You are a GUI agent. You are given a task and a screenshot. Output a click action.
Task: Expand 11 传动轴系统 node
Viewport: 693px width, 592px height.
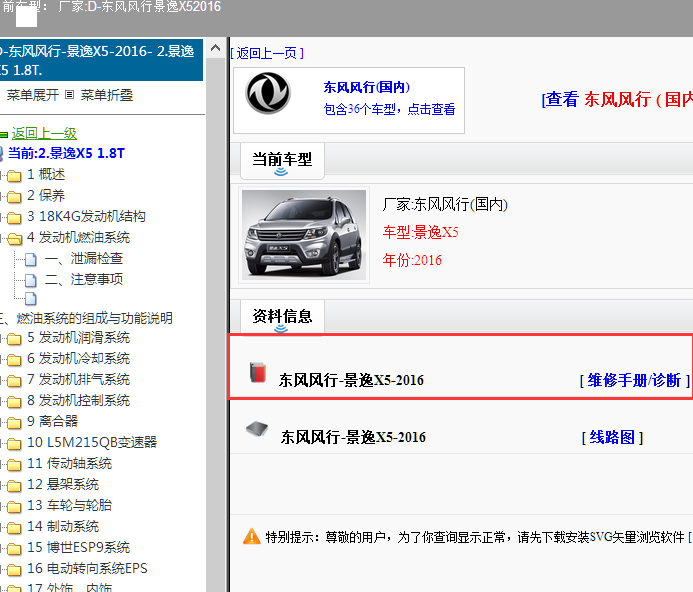[69, 463]
